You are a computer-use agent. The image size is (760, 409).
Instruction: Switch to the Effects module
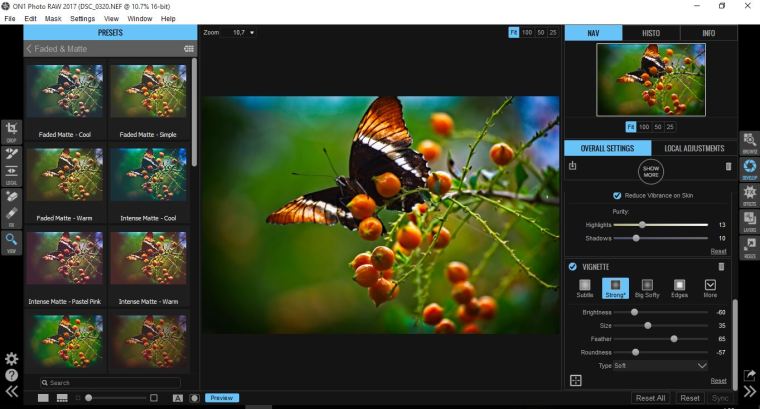click(749, 195)
